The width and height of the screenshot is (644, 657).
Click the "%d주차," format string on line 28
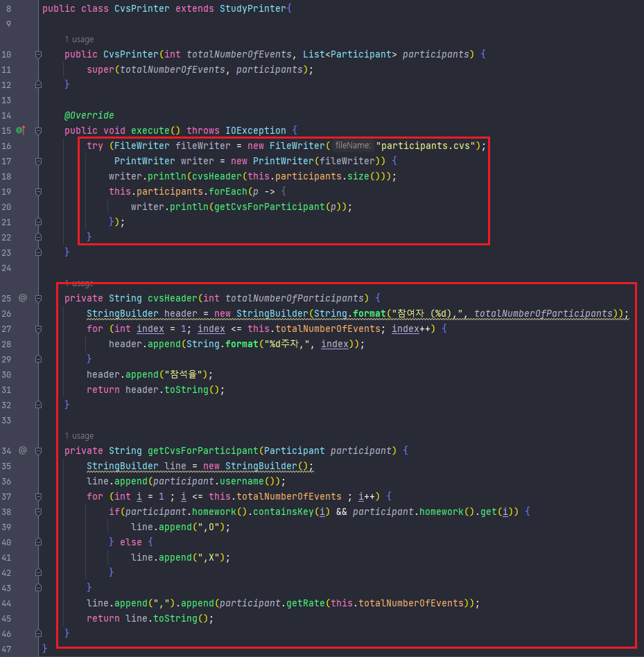[287, 344]
